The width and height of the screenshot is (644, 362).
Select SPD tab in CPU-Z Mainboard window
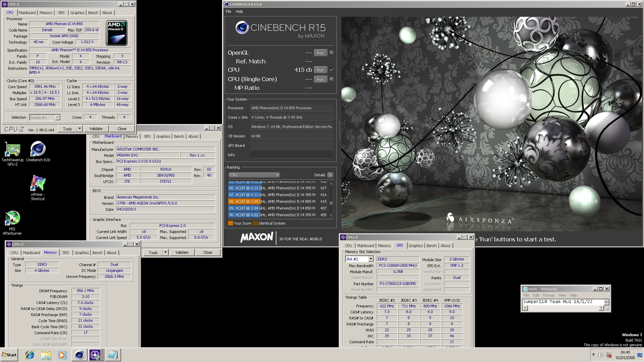pos(147,136)
